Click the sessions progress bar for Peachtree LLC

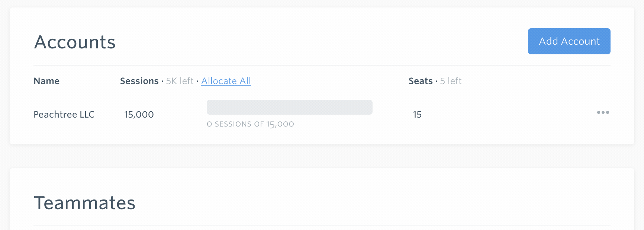click(x=290, y=107)
